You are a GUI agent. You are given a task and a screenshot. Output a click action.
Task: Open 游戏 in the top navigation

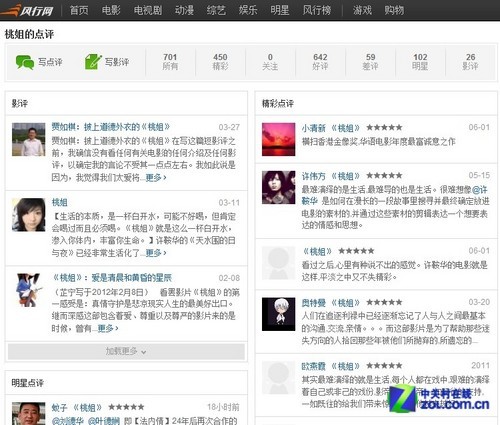tap(362, 10)
